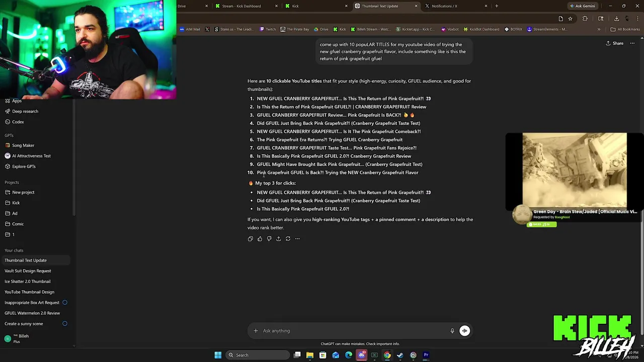Start microphone dictation in prompt box
This screenshot has width=644, height=362.
[x=452, y=331]
